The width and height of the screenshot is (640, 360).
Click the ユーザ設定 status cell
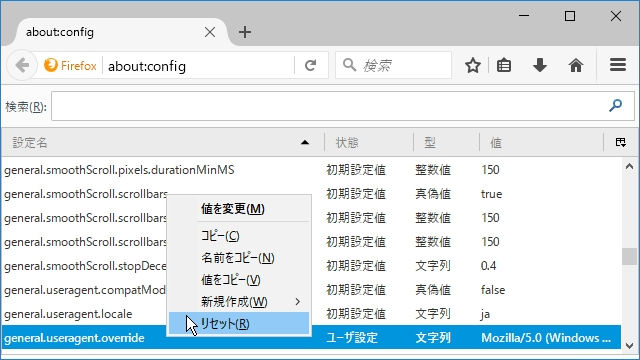click(352, 338)
